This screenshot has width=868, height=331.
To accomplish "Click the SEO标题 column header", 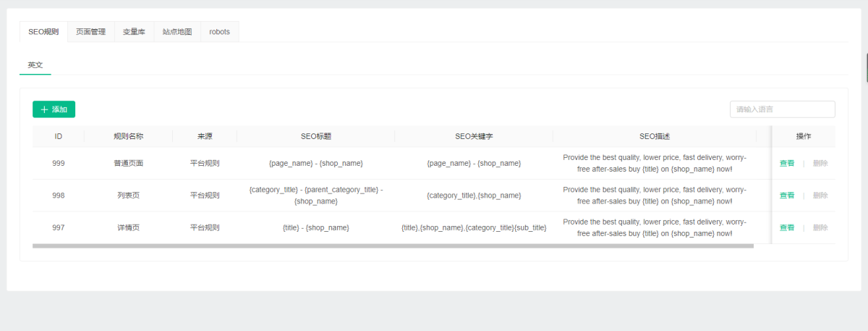I will [316, 136].
